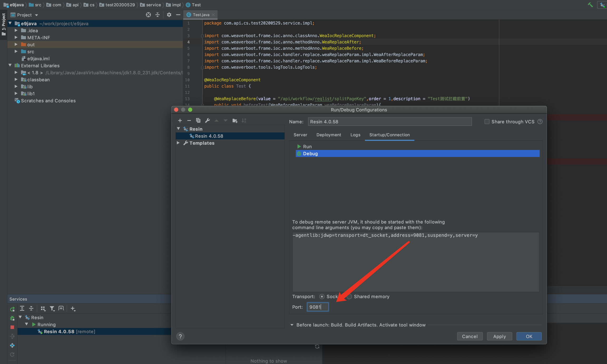Image resolution: width=607 pixels, height=364 pixels.
Task: Click the Apply button
Action: (499, 336)
